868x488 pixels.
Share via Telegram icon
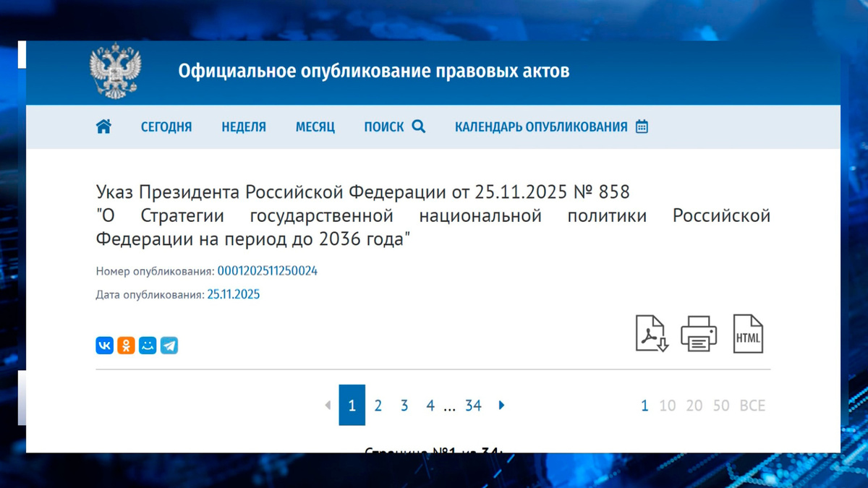coord(169,346)
